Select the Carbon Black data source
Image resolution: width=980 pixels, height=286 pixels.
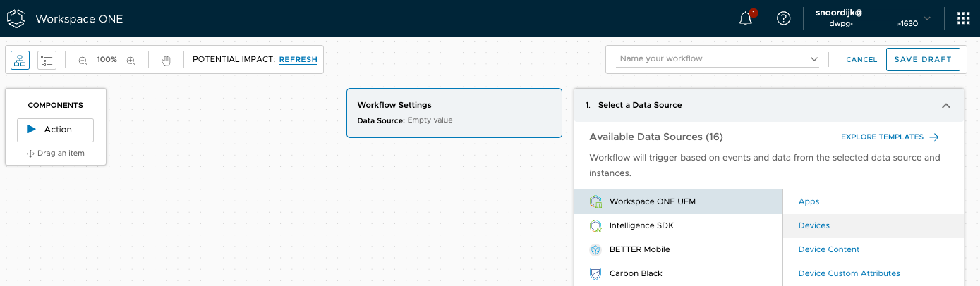(635, 273)
